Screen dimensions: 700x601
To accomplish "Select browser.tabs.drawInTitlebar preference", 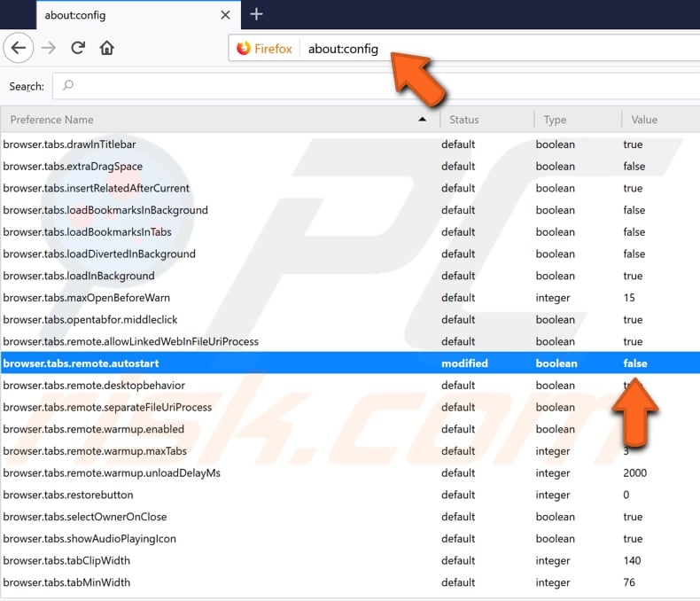I will pyautogui.click(x=350, y=144).
